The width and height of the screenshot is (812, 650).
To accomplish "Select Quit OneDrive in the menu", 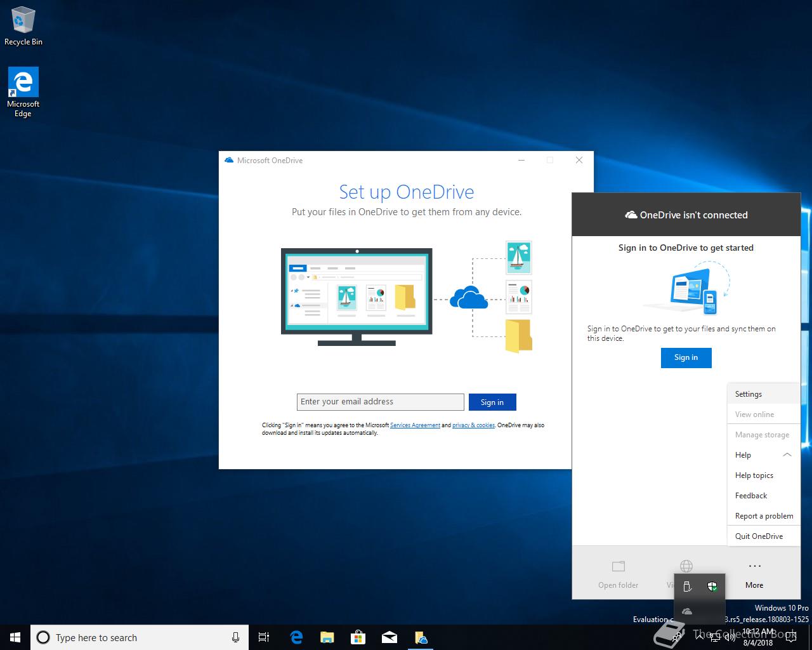I will point(763,536).
